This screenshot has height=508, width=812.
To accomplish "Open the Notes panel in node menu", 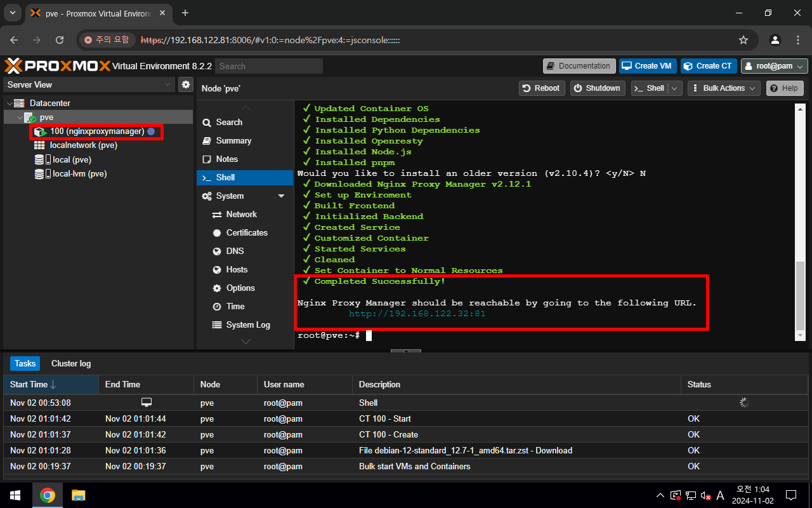I will point(226,159).
